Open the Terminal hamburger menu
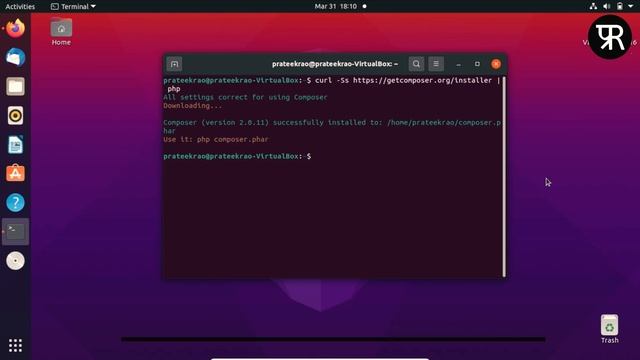 [x=436, y=64]
